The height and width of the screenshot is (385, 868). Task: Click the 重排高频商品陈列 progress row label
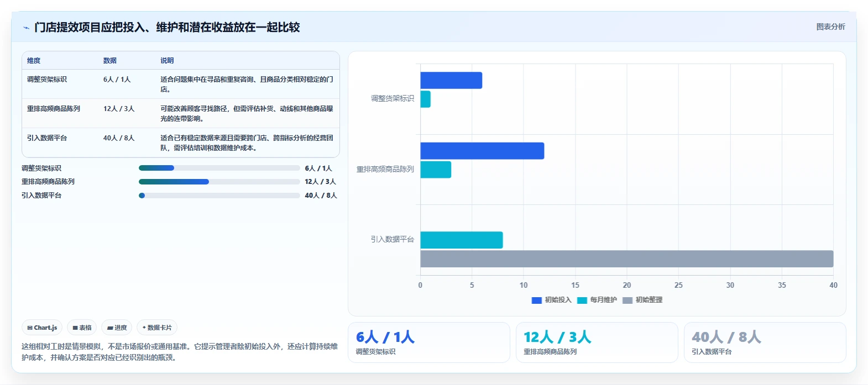[48, 182]
